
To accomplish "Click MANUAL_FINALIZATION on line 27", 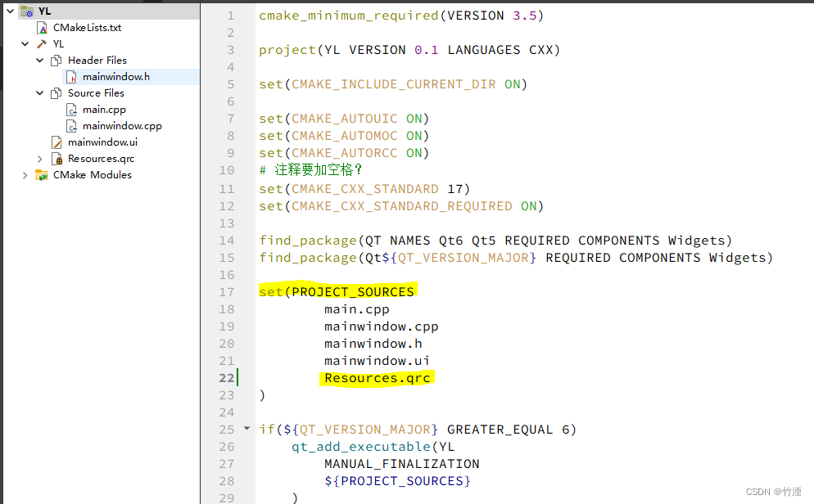I will pos(402,464).
